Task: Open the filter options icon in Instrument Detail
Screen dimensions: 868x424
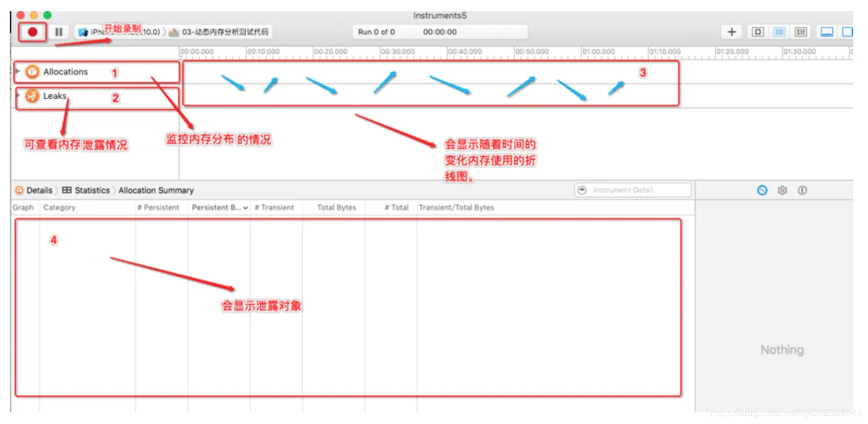Action: 582,190
